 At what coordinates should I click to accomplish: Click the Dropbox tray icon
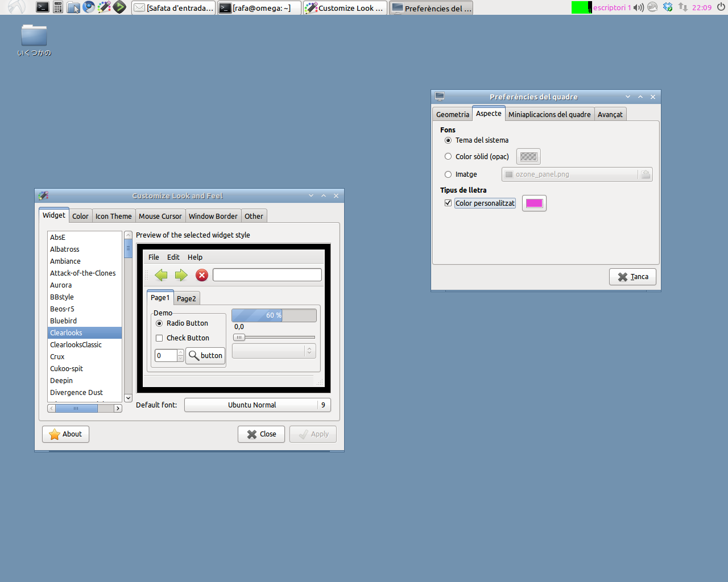click(x=668, y=7)
